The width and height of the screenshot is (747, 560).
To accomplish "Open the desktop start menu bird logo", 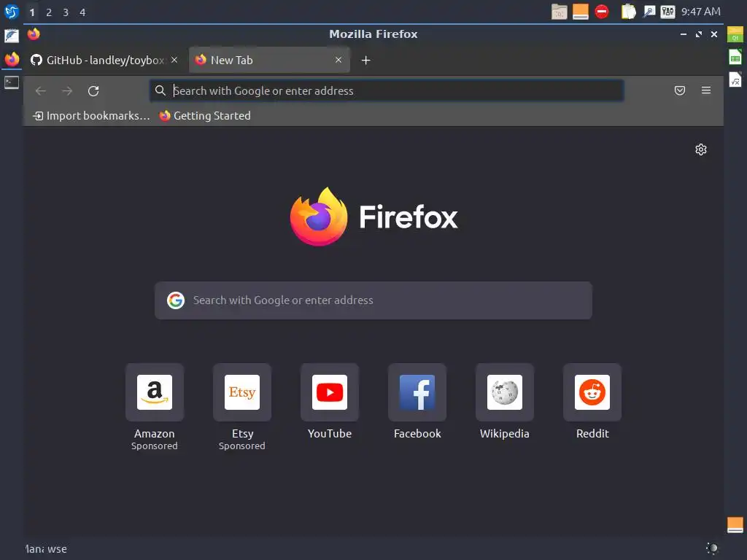I will (x=12, y=12).
